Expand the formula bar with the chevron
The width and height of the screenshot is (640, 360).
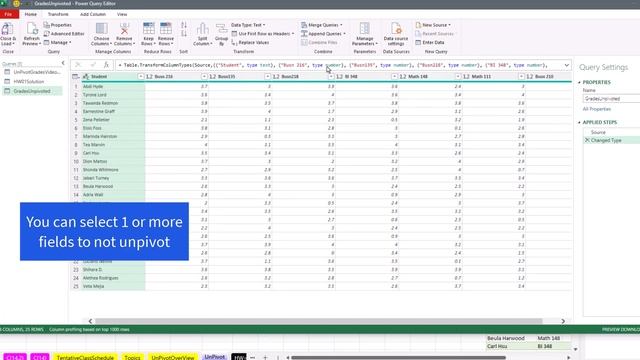567,65
